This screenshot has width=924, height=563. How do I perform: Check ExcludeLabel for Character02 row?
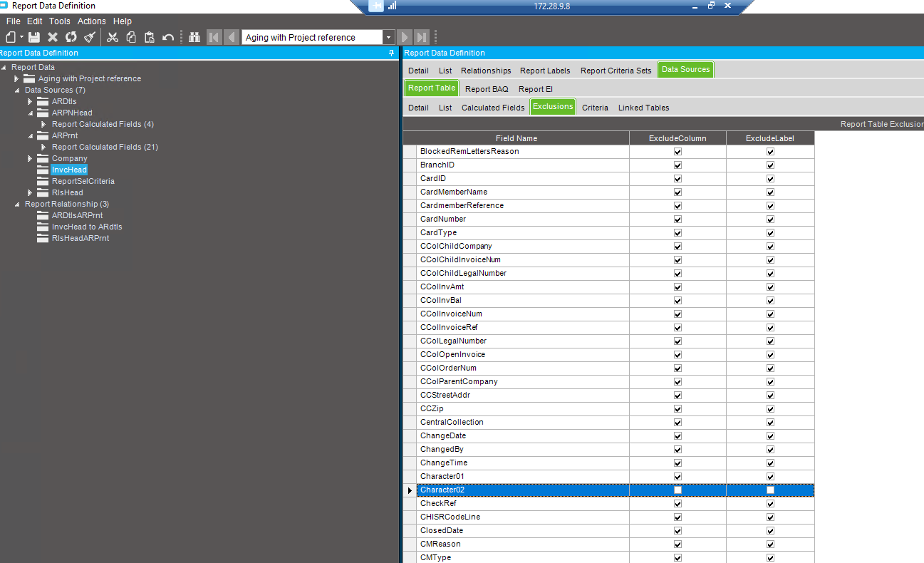click(770, 490)
